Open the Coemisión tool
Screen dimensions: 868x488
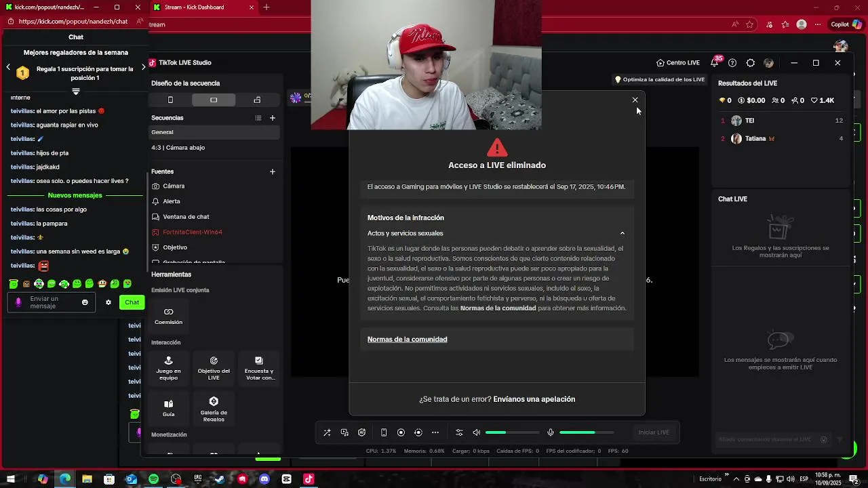coord(168,316)
